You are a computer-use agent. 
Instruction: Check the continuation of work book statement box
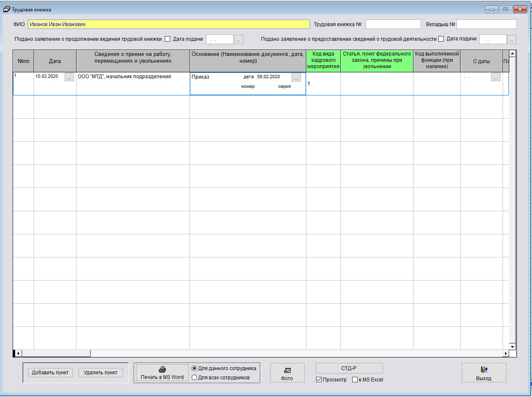point(167,39)
